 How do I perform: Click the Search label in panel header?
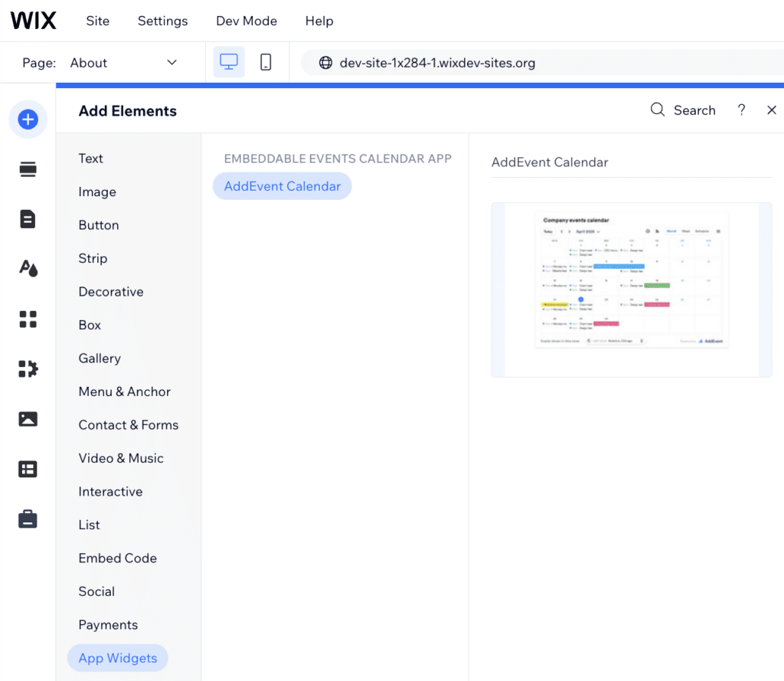click(x=694, y=110)
